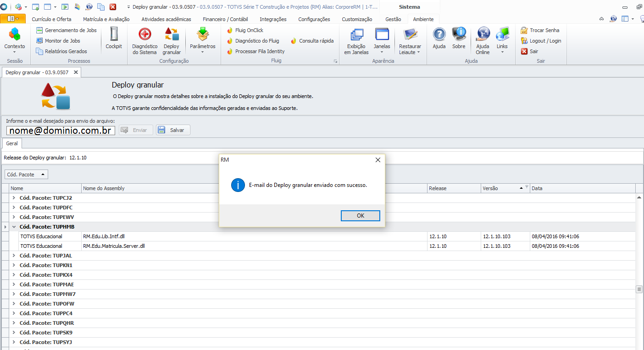
Task: Close the RM message dialog
Action: pyautogui.click(x=378, y=160)
